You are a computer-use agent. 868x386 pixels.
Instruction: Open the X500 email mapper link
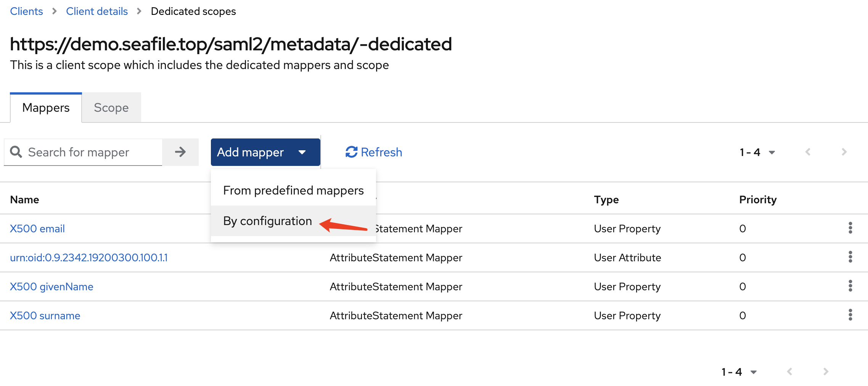[x=37, y=228]
